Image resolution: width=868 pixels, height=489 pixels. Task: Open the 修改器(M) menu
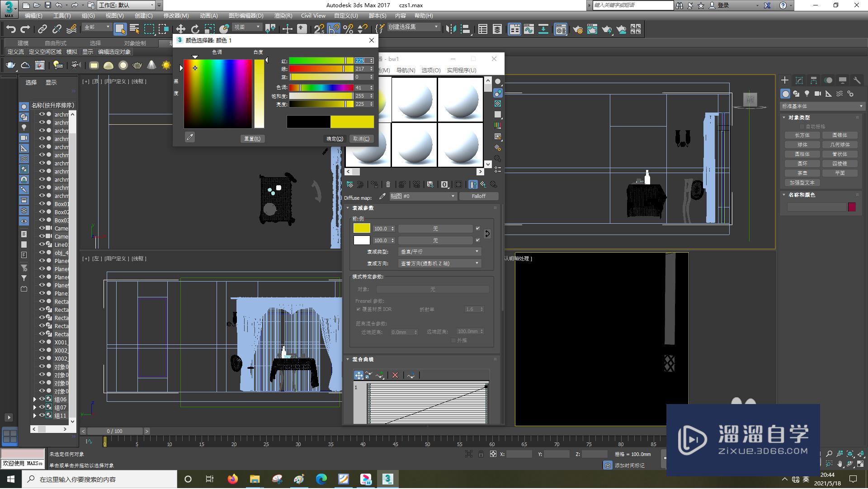pos(176,16)
